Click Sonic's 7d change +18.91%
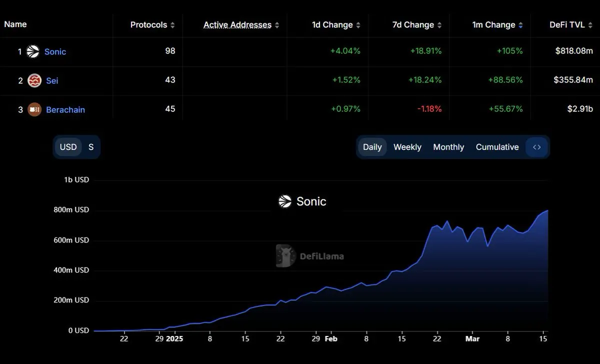This screenshot has width=600, height=364. click(x=425, y=51)
